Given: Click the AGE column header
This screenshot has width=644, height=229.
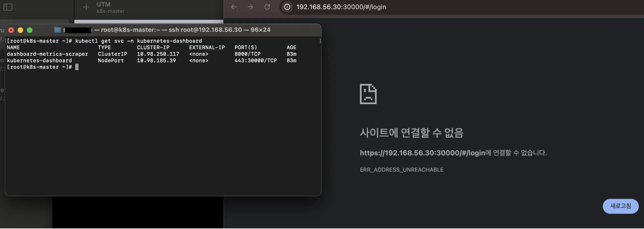Looking at the screenshot, I should 292,47.
